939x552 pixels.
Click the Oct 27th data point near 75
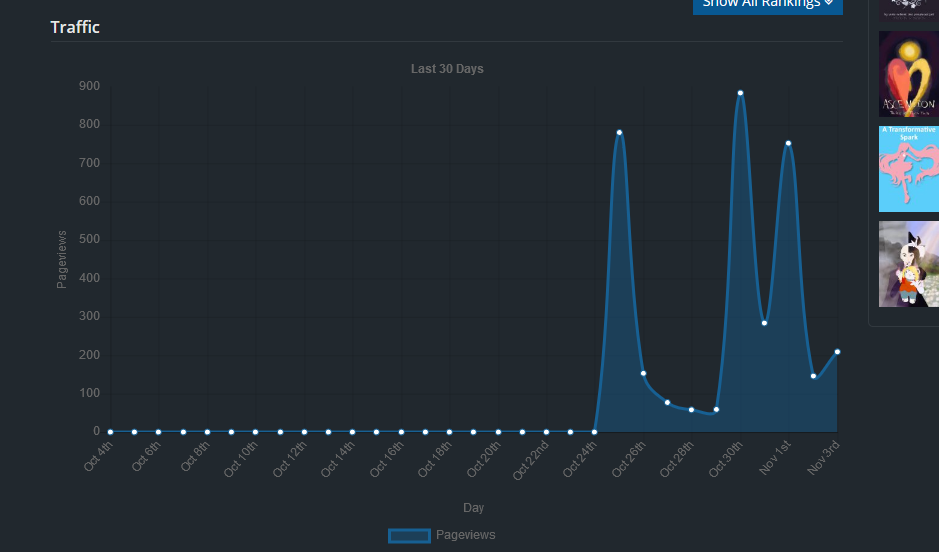click(x=667, y=402)
